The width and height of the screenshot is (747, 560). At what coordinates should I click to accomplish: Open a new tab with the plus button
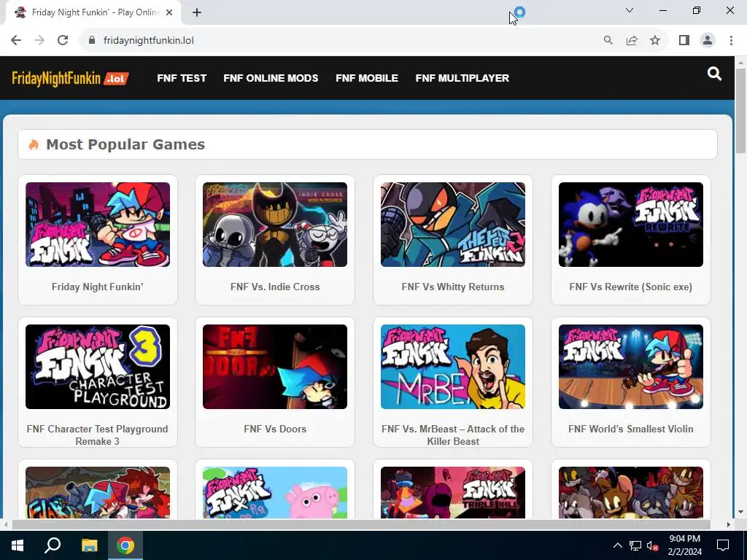click(x=197, y=12)
